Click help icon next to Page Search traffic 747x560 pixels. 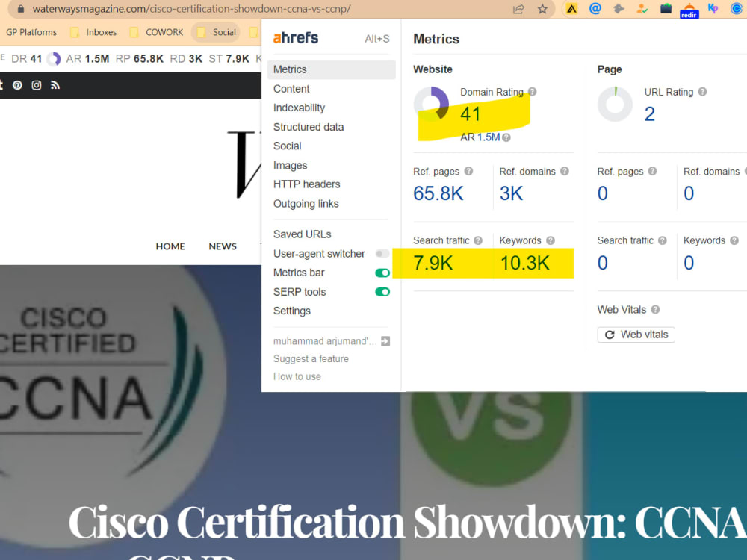(x=662, y=240)
